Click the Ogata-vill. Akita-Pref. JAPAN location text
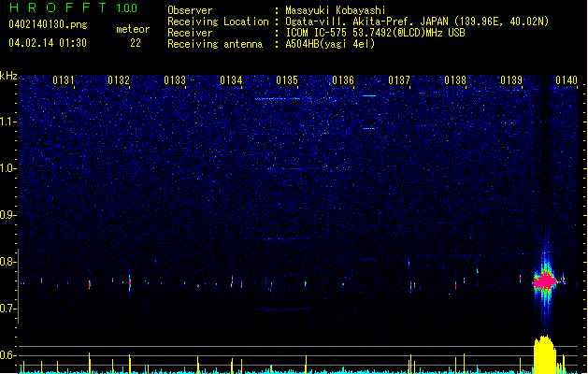The height and width of the screenshot is (374, 588). 417,22
